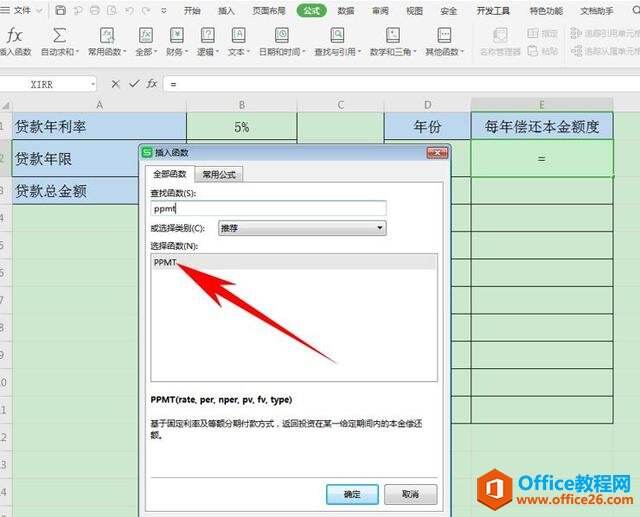Switch to the 审阅 Review ribbon tab
The image size is (640, 517).
tap(380, 11)
